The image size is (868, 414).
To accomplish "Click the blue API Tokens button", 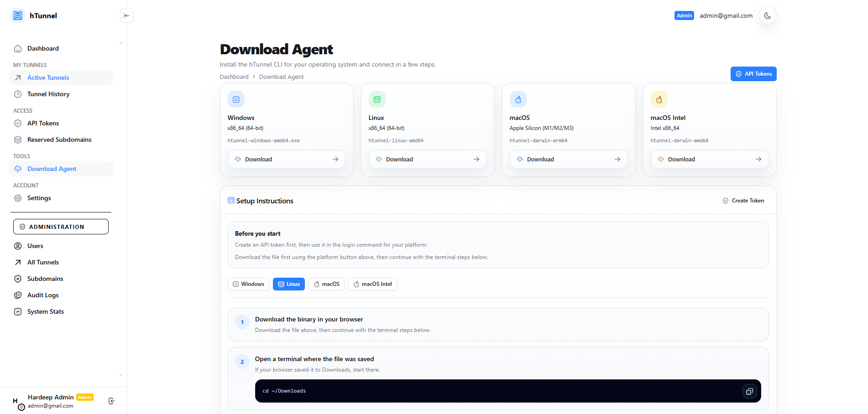I will pos(753,73).
